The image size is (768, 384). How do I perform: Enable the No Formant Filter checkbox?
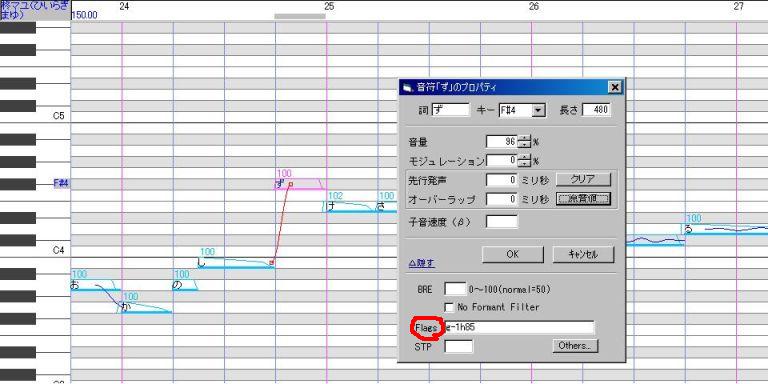(x=449, y=308)
